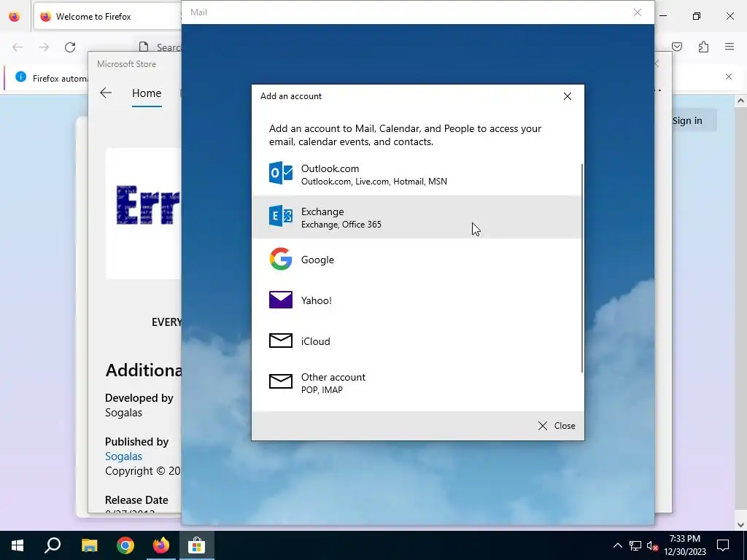Click the app thumbnail in Microsoft Store
Screen dimensions: 747x560
[x=143, y=214]
